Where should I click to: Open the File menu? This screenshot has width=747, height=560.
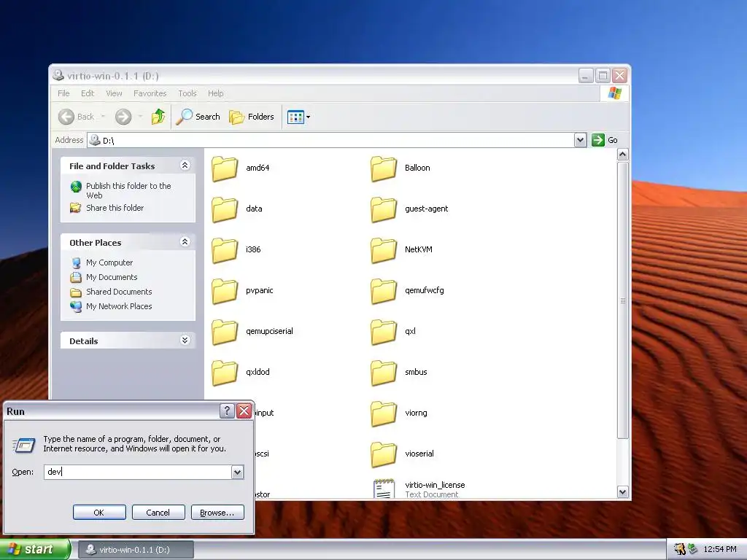pyautogui.click(x=63, y=93)
